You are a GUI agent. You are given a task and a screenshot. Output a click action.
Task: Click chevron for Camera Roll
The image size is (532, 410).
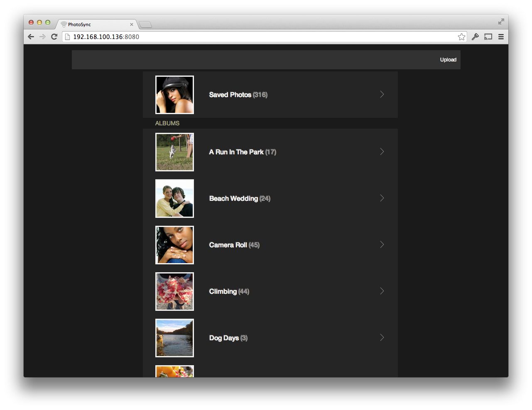pyautogui.click(x=382, y=245)
